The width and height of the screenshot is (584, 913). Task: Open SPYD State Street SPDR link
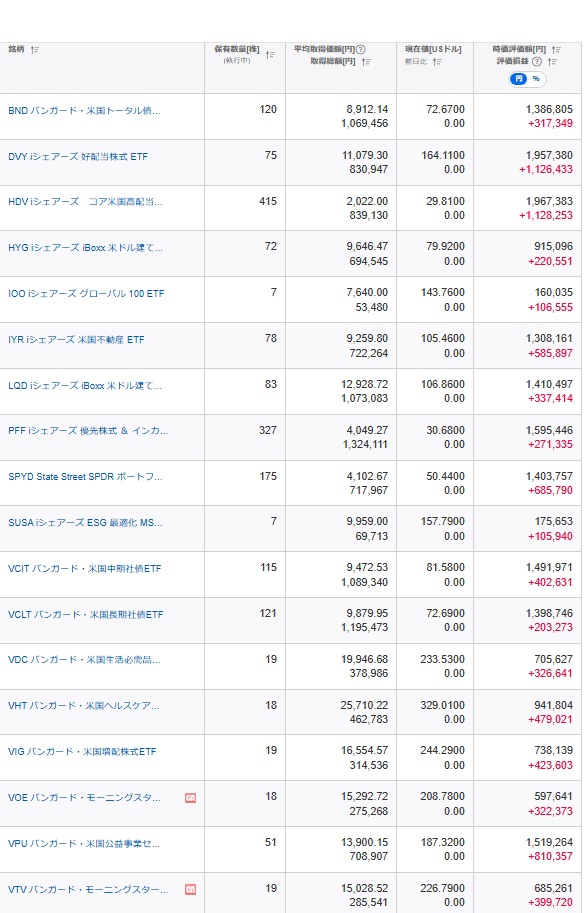tap(86, 476)
